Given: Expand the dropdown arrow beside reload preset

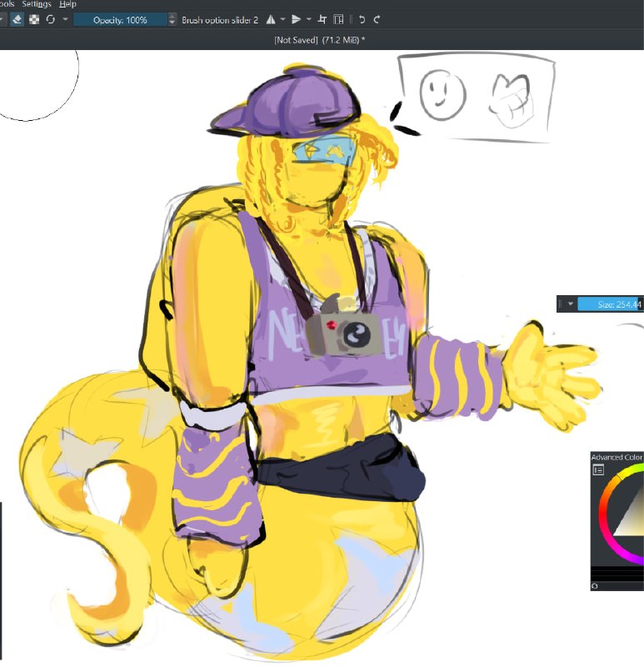Looking at the screenshot, I should click(65, 19).
